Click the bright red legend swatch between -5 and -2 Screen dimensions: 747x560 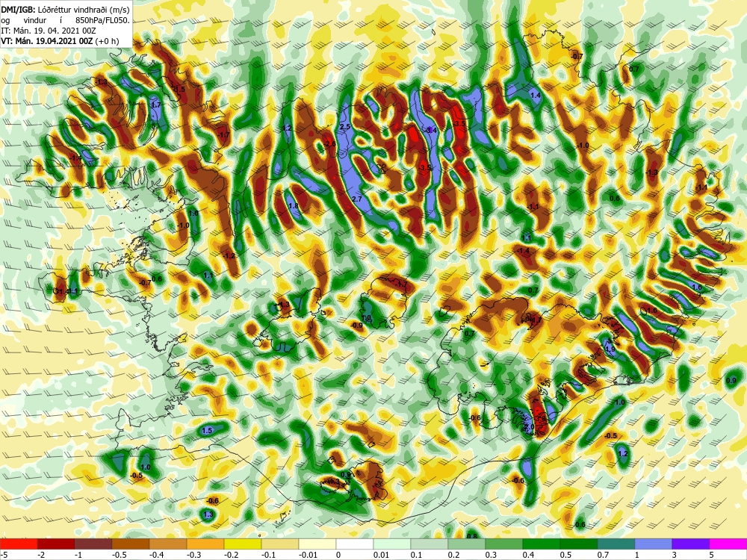pos(19,544)
